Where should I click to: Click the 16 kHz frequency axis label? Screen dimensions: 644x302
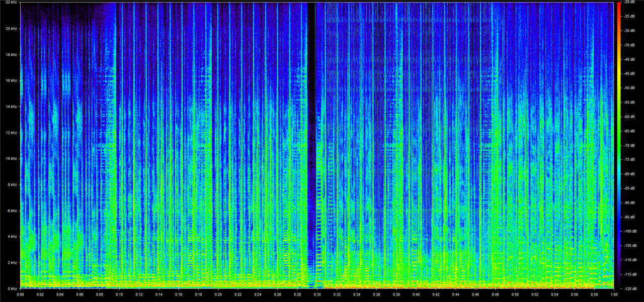[11, 80]
